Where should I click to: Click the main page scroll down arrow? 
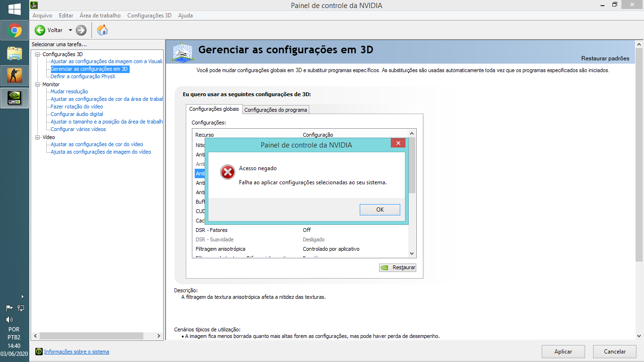tap(639, 336)
